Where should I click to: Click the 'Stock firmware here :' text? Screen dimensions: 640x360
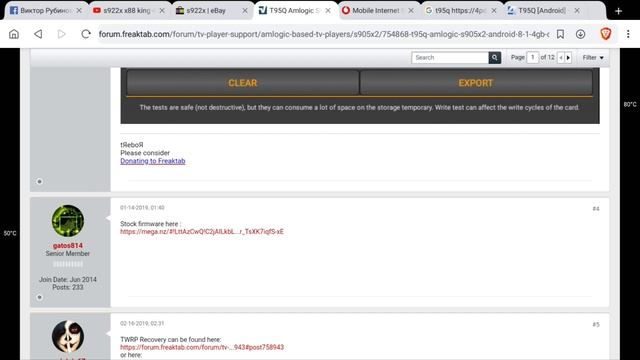click(x=150, y=224)
